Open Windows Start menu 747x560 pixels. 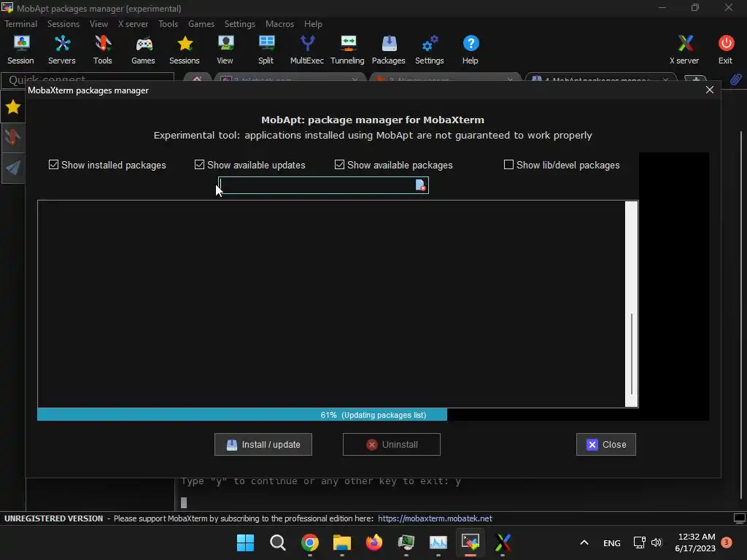pyautogui.click(x=245, y=542)
